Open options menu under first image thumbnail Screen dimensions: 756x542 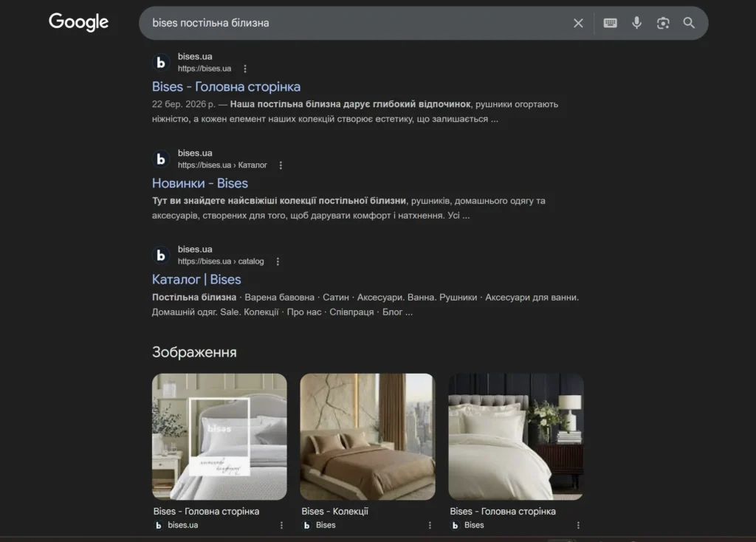tap(281, 525)
